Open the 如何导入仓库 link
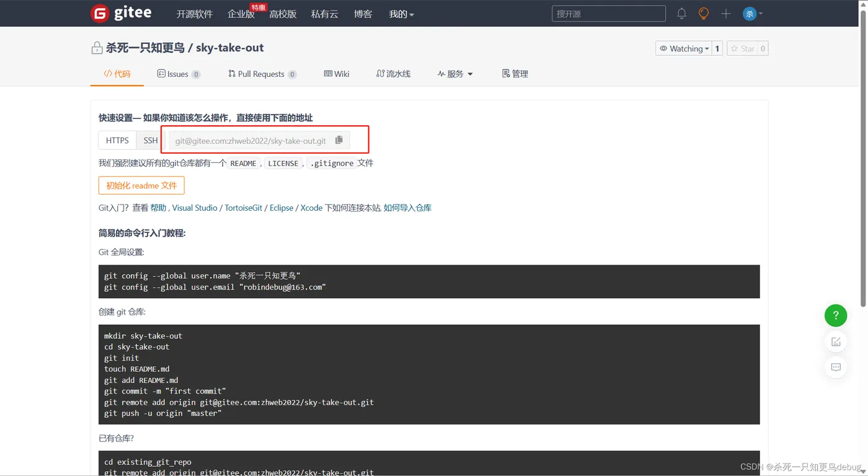Image resolution: width=868 pixels, height=476 pixels. 407,208
